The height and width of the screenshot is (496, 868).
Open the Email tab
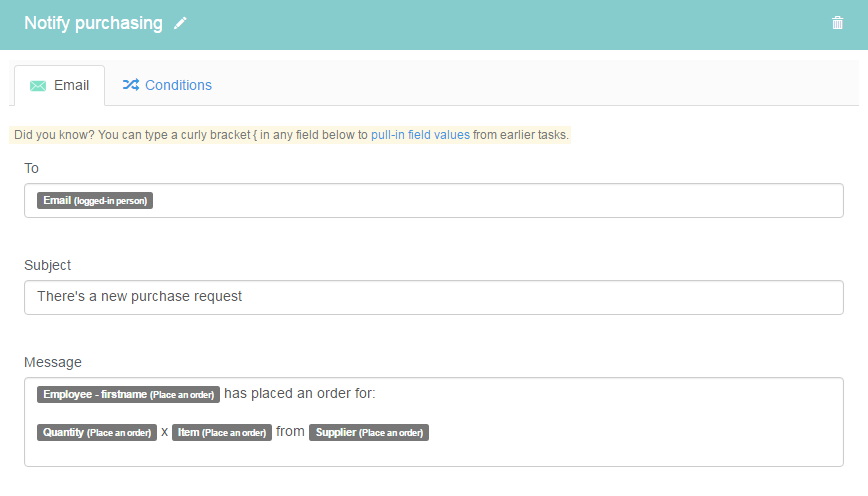pos(59,85)
